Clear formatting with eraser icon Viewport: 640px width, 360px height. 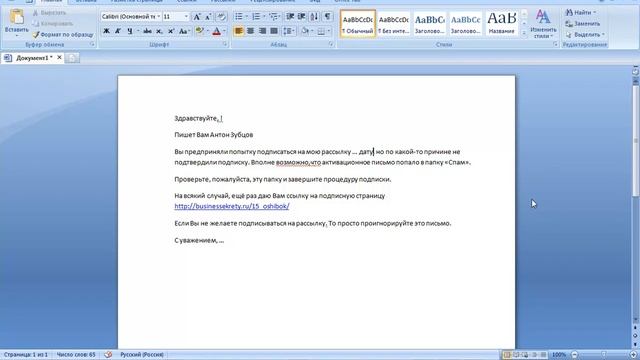(x=221, y=17)
